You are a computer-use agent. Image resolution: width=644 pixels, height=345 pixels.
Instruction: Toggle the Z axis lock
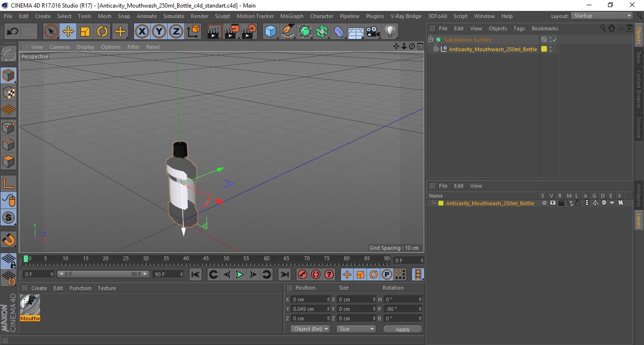coord(176,32)
